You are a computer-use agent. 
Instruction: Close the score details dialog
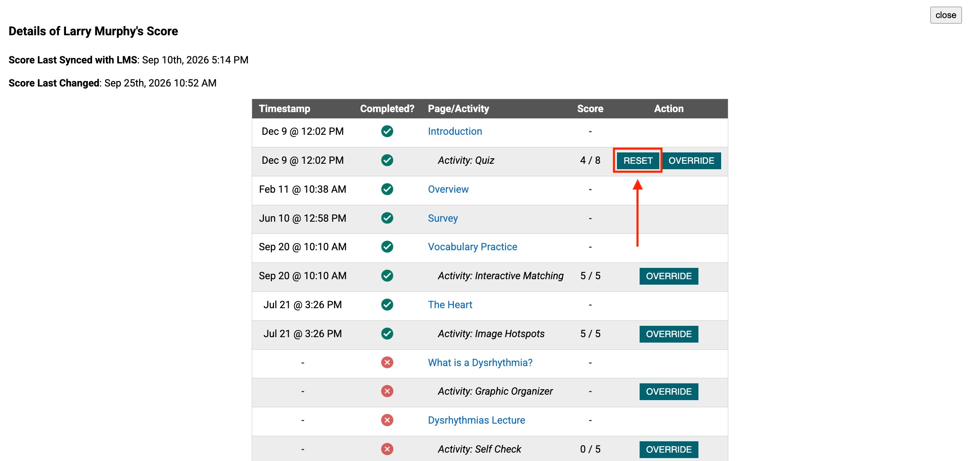click(x=946, y=15)
